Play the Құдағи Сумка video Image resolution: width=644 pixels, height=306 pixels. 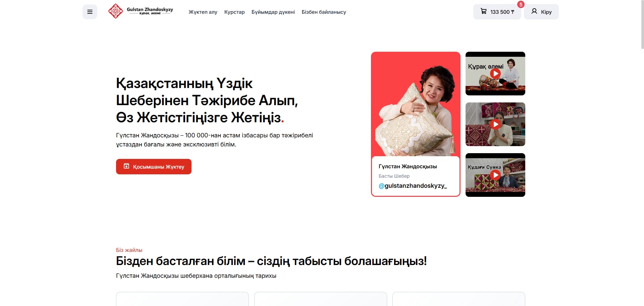(495, 175)
